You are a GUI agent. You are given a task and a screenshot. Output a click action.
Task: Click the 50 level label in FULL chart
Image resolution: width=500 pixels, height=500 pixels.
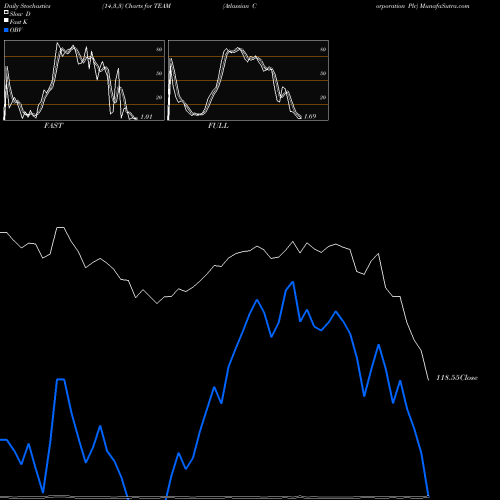[x=323, y=73]
